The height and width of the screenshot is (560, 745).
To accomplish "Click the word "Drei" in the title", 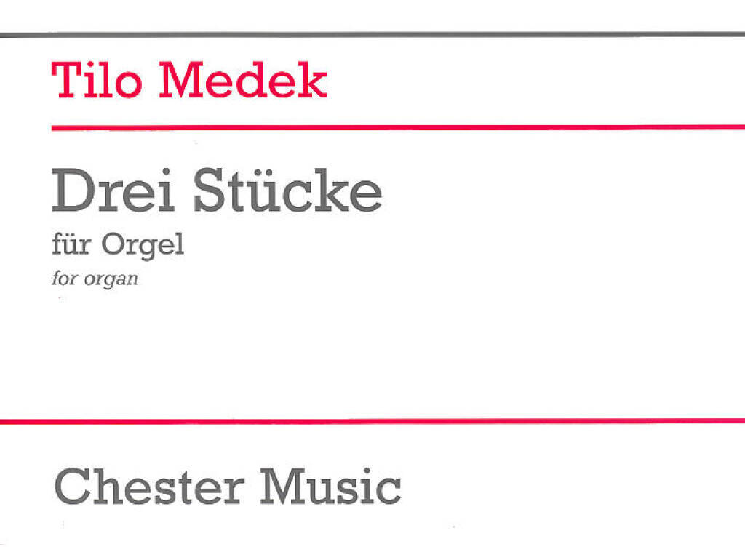I will click(x=113, y=192).
